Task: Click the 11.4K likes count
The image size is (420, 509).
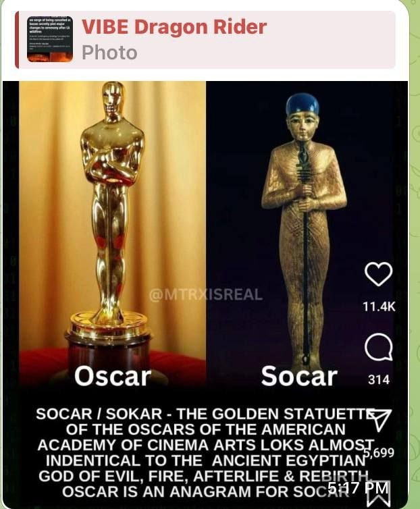Action: pos(379,306)
